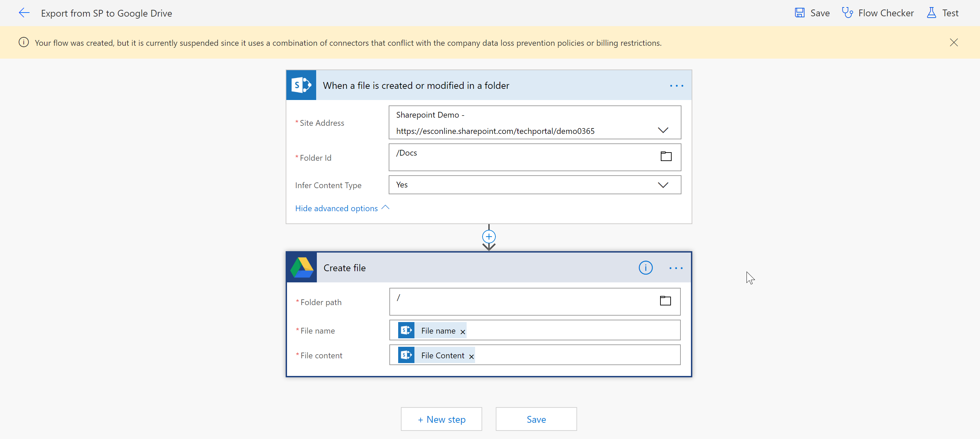Click the Google Drive action icon

301,268
